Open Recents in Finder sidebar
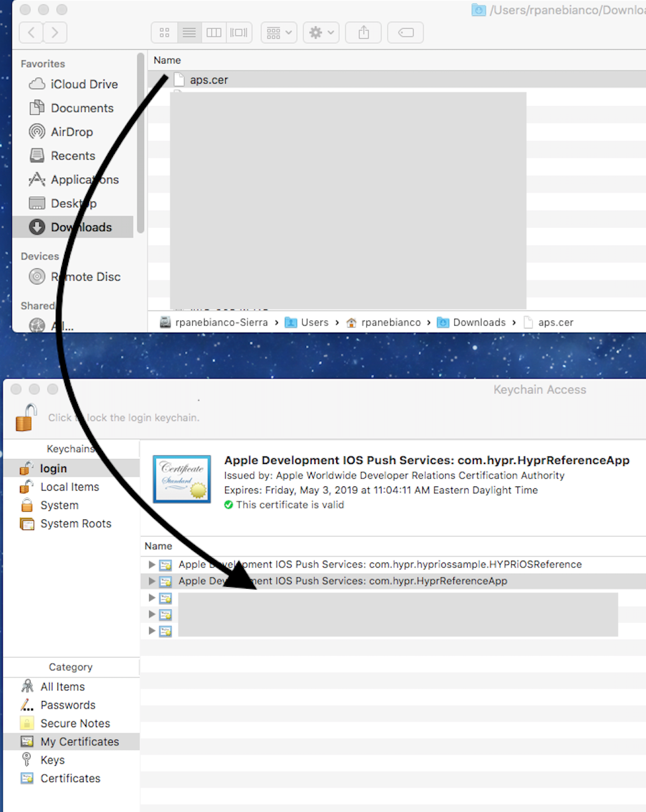646x812 pixels. tap(73, 156)
